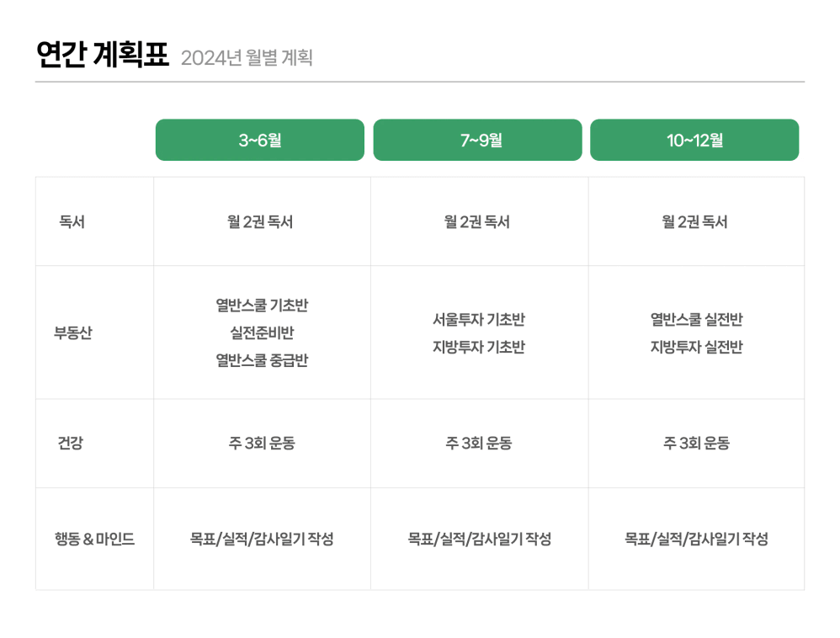Select the 실전준비반 entry
Image resolution: width=840 pixels, height=638 pixels.
click(x=262, y=332)
